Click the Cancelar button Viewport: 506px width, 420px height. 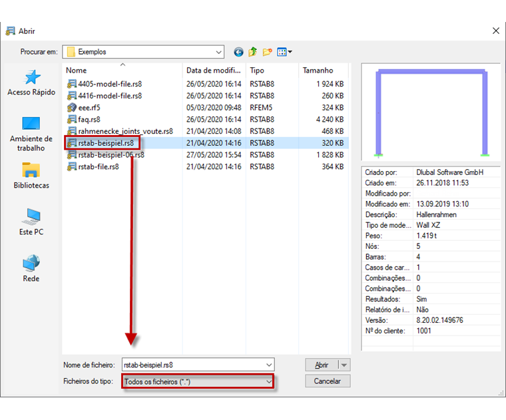(x=328, y=381)
